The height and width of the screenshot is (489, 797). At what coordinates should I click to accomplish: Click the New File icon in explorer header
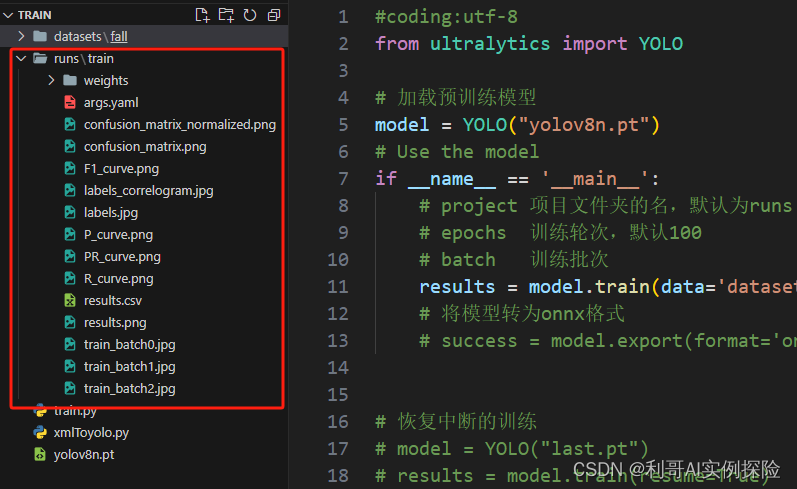[x=202, y=15]
